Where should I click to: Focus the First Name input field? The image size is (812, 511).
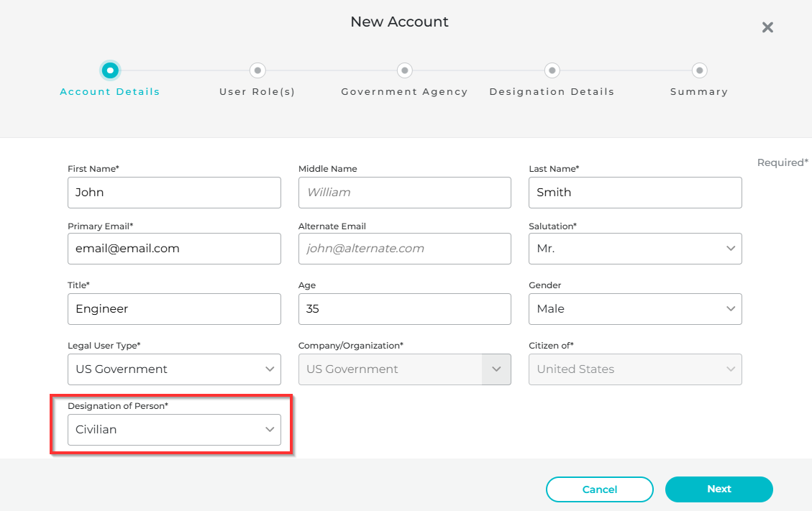[x=174, y=193]
